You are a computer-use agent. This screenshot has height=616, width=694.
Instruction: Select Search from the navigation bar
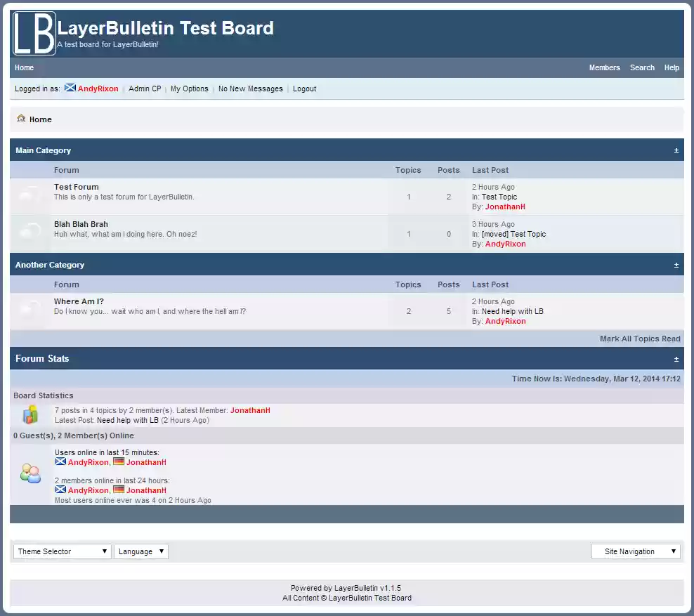point(642,67)
